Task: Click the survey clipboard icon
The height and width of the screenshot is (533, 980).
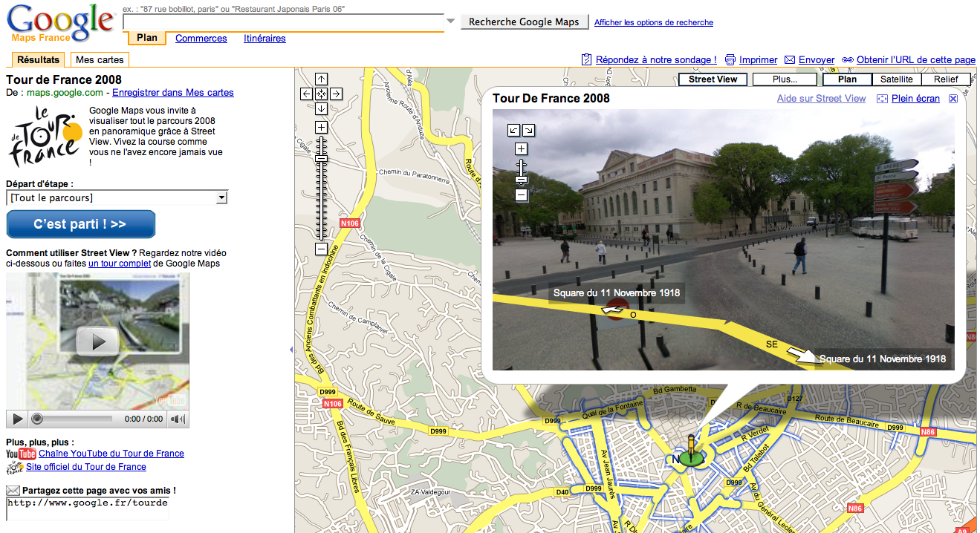Action: [586, 59]
